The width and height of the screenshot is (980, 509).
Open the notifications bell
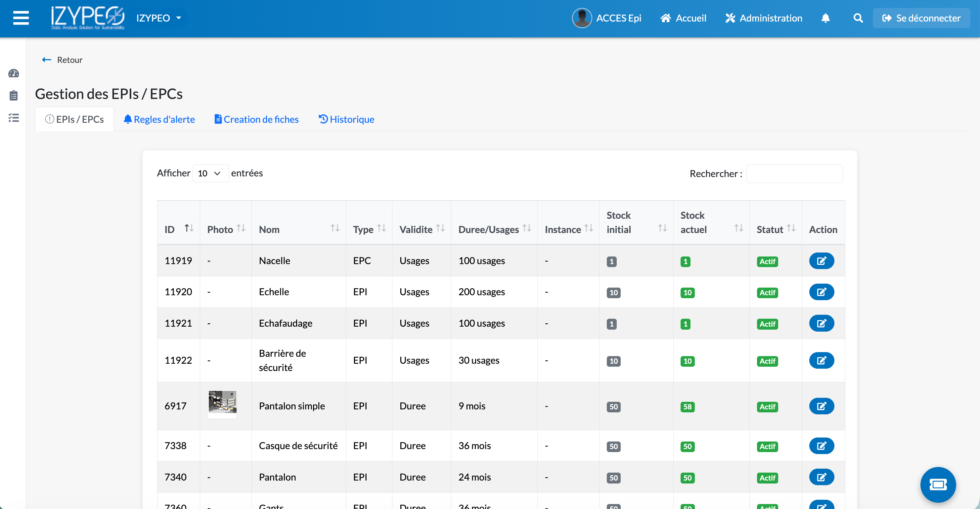[825, 18]
